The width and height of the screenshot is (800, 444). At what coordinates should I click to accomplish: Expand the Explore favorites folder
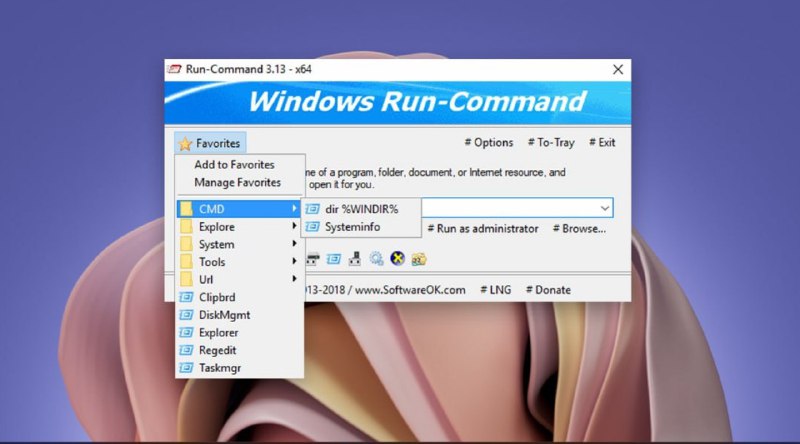point(238,227)
